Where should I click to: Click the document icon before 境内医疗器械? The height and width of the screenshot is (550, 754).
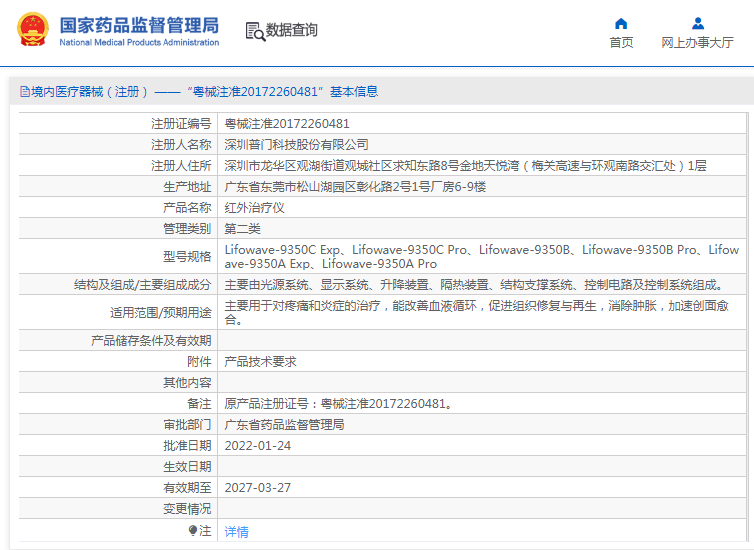24,92
